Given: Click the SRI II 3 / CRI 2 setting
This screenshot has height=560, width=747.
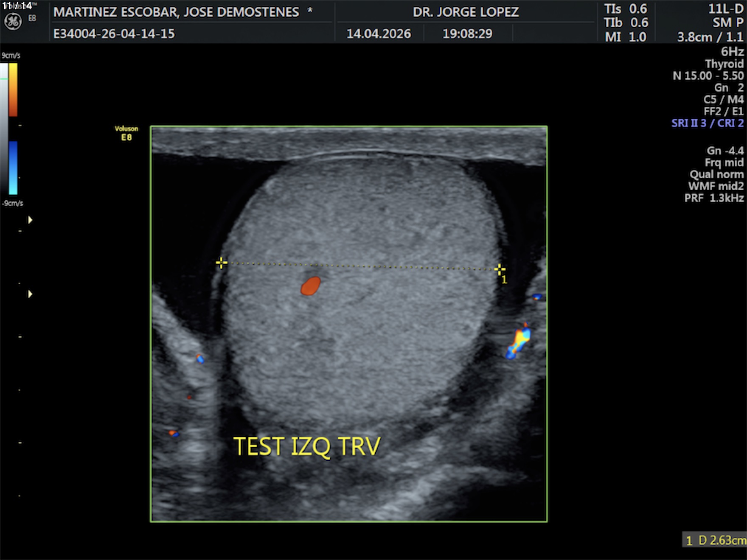Looking at the screenshot, I should tap(707, 123).
